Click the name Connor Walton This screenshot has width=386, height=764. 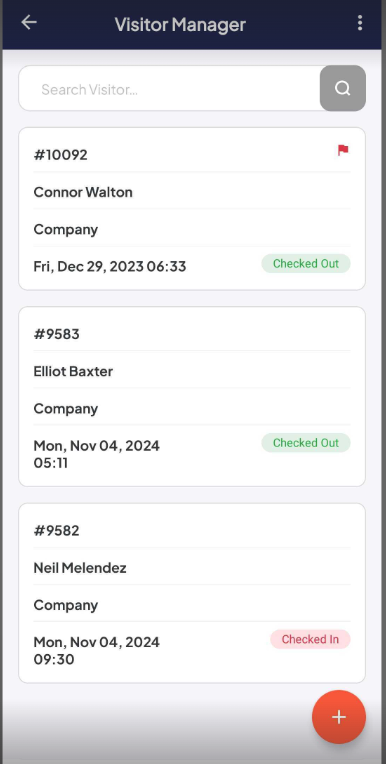[83, 192]
